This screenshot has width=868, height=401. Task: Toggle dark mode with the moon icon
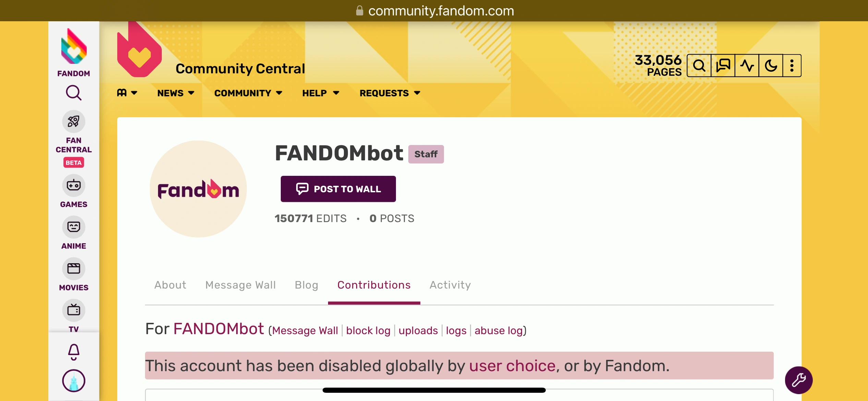pos(770,65)
